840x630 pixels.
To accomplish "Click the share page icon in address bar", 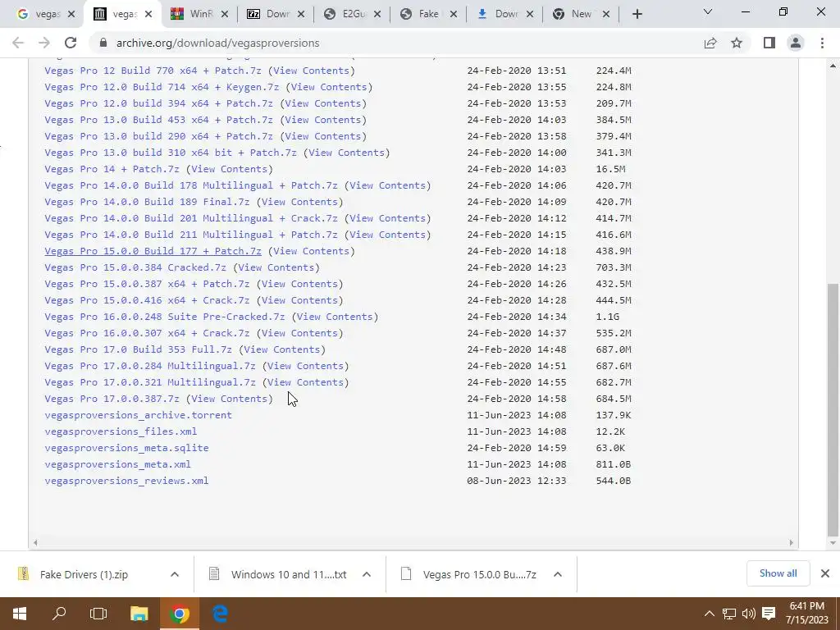I will (710, 43).
